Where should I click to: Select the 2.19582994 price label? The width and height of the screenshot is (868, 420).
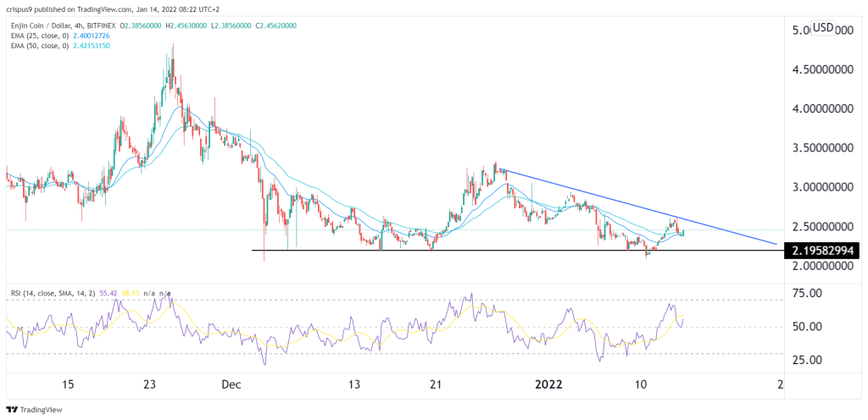(x=823, y=251)
